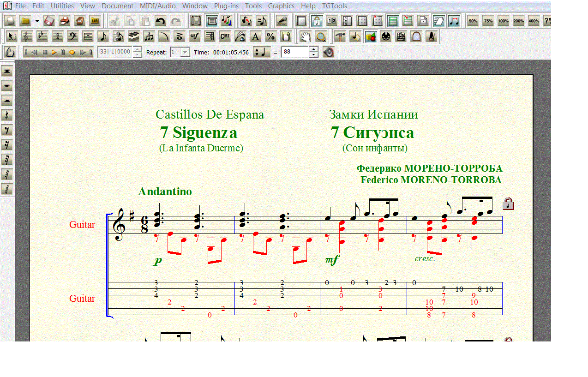The width and height of the screenshot is (588, 377).
Task: Select the Chord tool CM7 icon
Action: point(225,36)
